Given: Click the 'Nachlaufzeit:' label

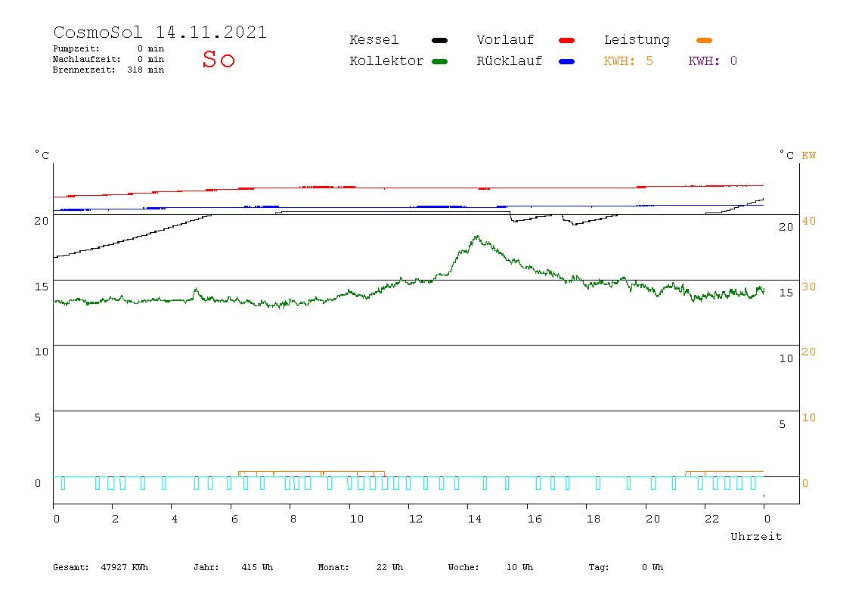Looking at the screenshot, I should (x=87, y=59).
